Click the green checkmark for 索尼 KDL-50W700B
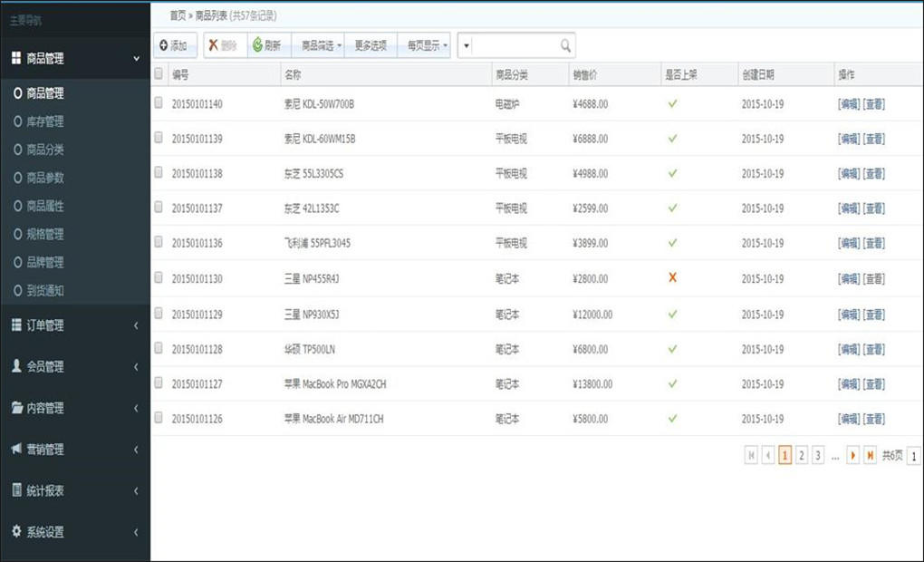This screenshot has height=562, width=924. click(672, 104)
